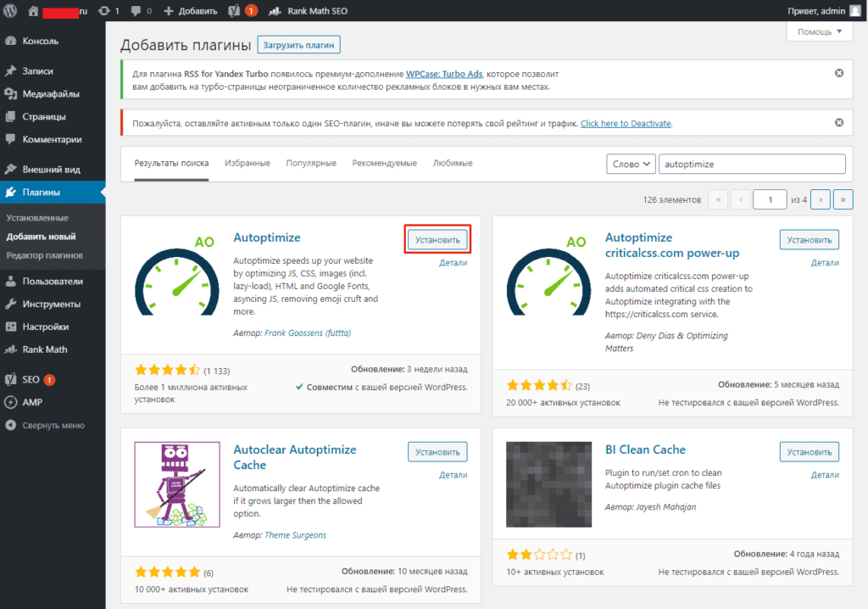Open author Theme Surgeons link
The width and height of the screenshot is (868, 609).
(296, 534)
